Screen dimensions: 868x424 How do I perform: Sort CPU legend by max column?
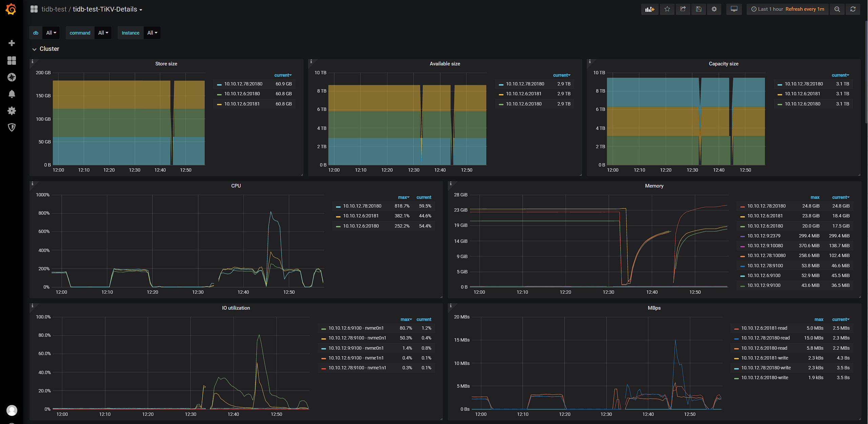point(403,197)
